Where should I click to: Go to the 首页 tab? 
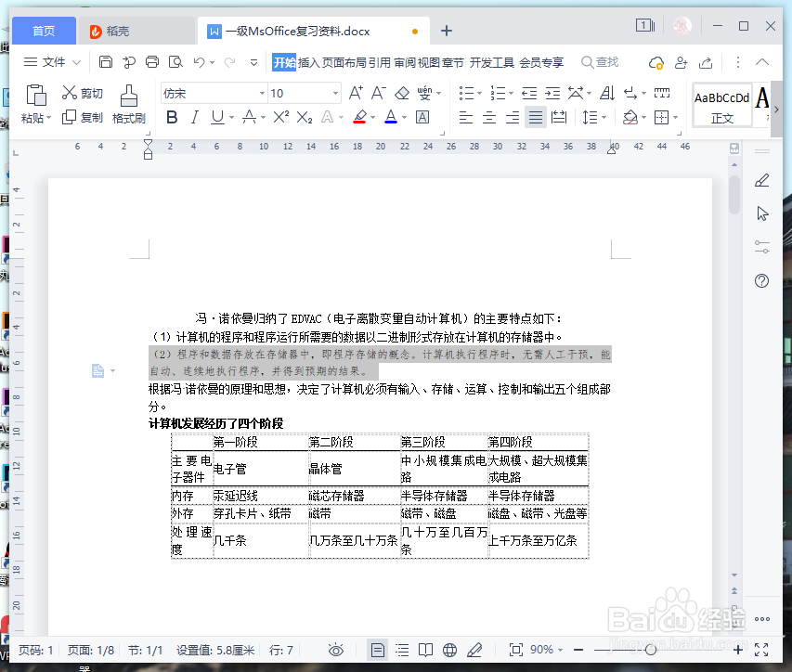44,31
